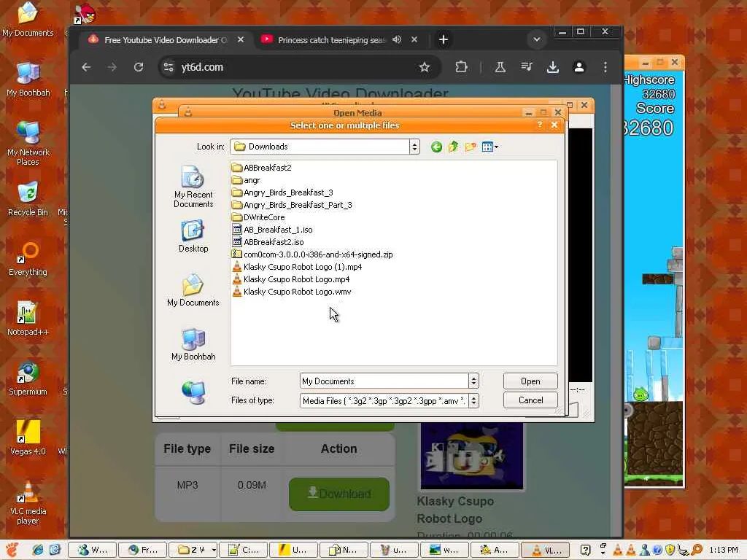Open My Network Places desktop icon
The width and height of the screenshot is (747, 560).
tap(28, 143)
